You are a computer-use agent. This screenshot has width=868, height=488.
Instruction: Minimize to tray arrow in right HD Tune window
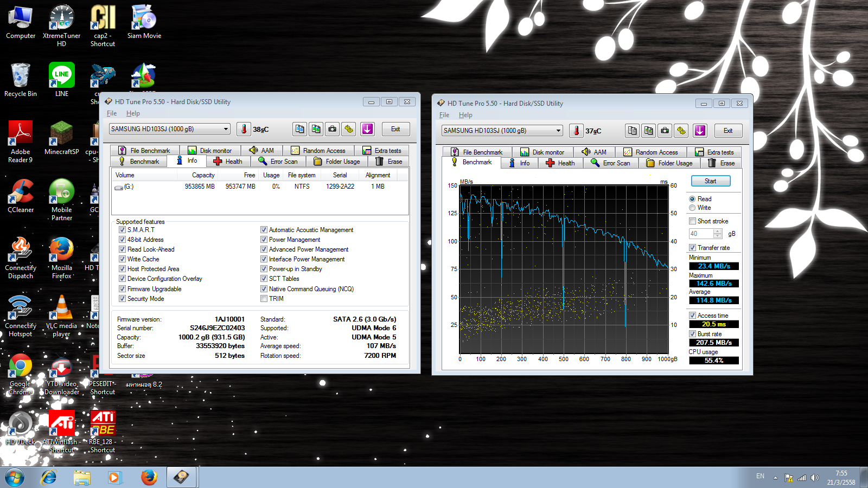coord(700,131)
